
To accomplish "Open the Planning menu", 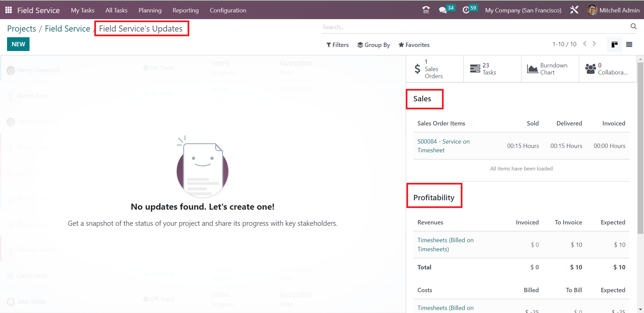I will pos(150,10).
